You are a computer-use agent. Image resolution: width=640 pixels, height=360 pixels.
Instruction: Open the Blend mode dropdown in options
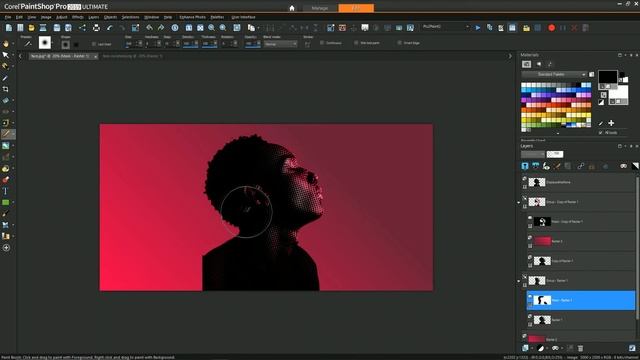[280, 44]
